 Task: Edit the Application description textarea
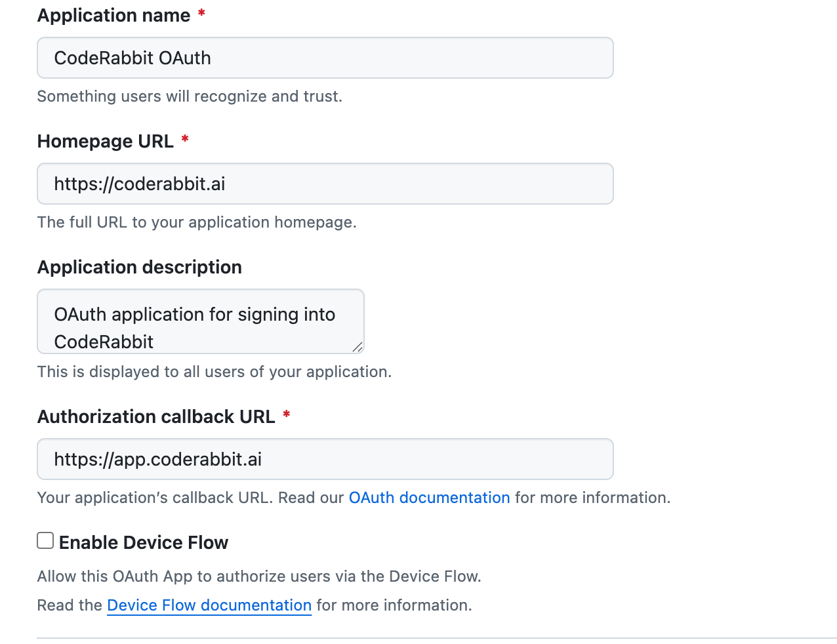point(201,321)
